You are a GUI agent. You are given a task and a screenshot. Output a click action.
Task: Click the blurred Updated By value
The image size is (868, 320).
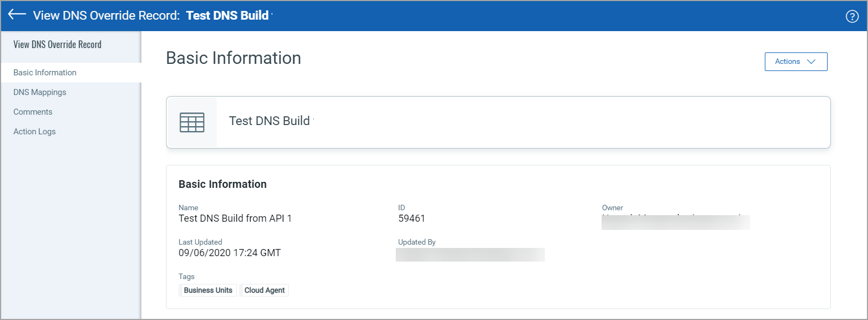coord(470,254)
